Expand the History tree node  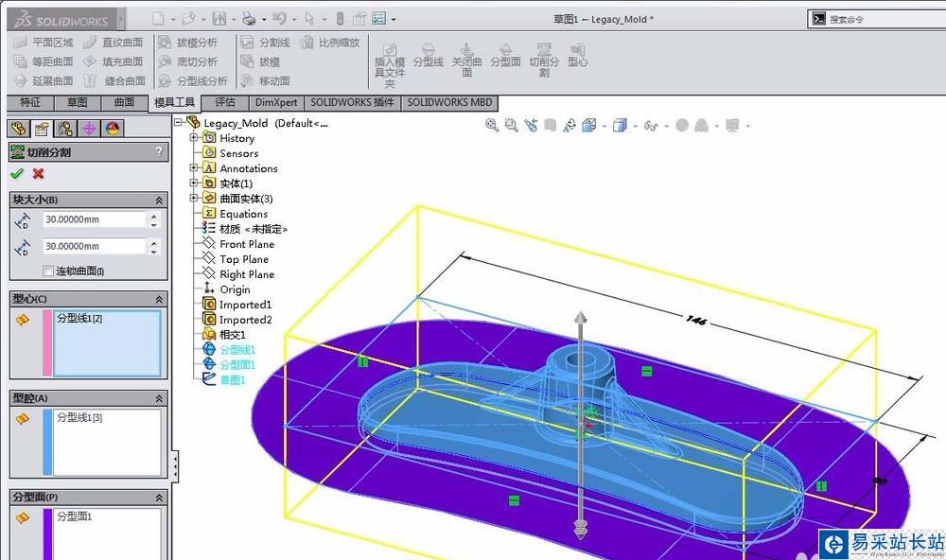194,137
